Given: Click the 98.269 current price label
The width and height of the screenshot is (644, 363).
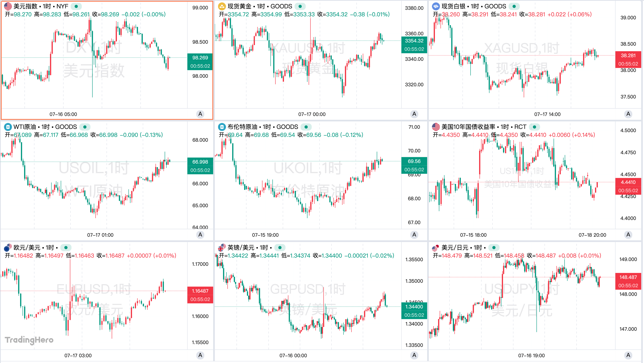Looking at the screenshot, I should (200, 58).
